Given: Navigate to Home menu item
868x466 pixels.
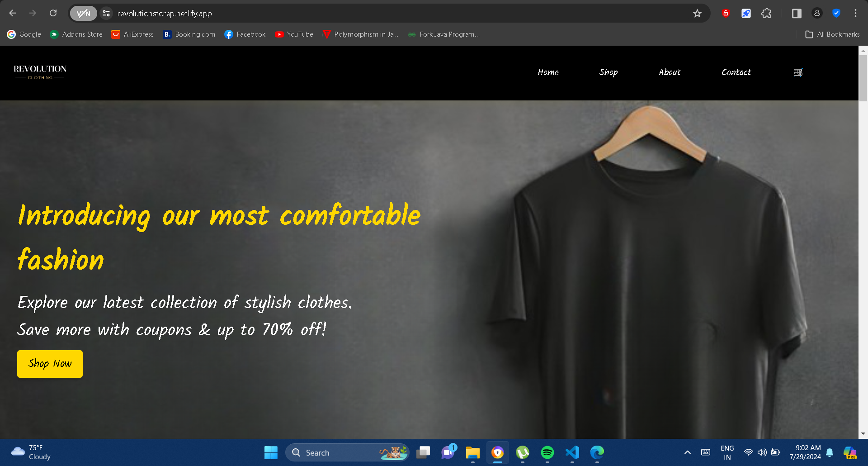Looking at the screenshot, I should click(548, 72).
